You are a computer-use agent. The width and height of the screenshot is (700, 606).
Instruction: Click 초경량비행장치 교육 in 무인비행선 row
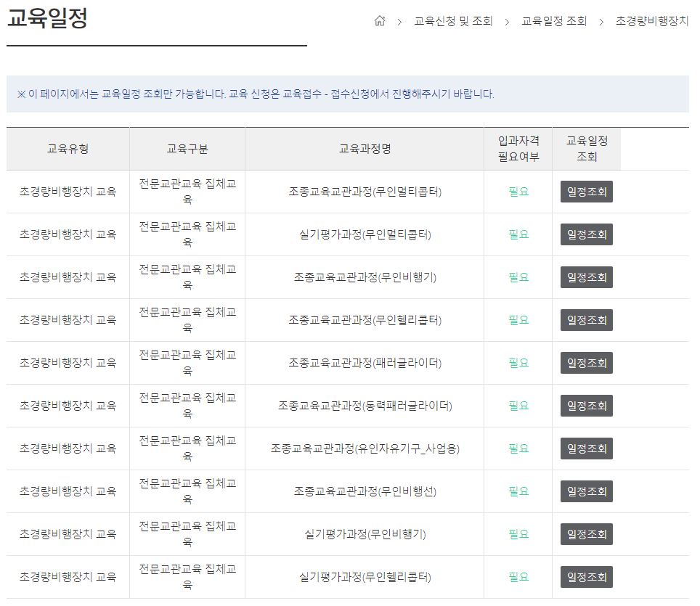click(68, 491)
